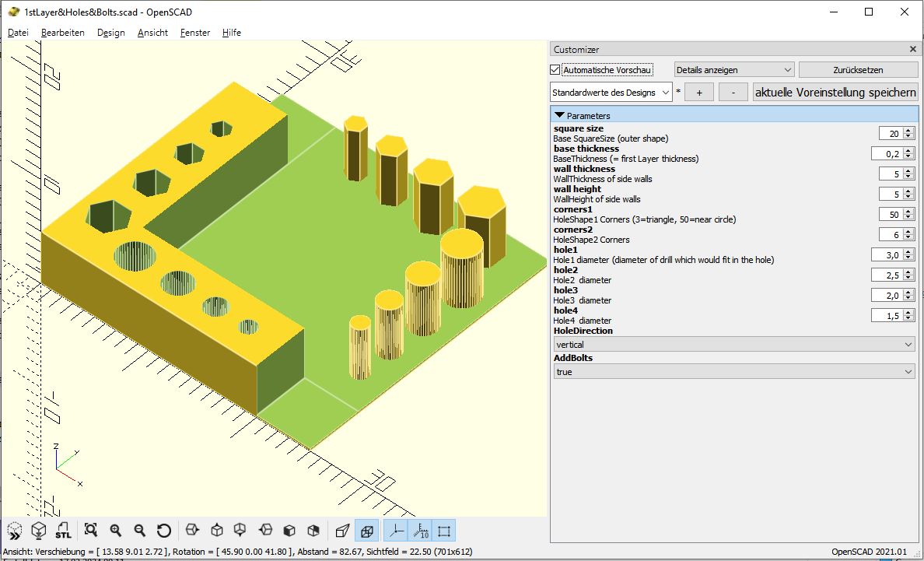Focus the wall height value field
This screenshot has height=561, width=924.
tap(891, 194)
